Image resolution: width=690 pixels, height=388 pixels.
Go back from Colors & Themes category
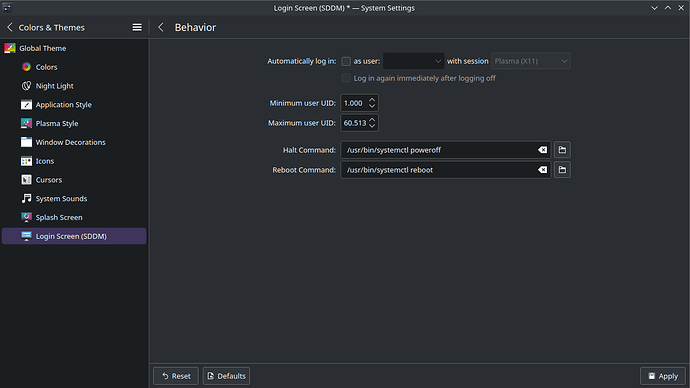click(10, 27)
